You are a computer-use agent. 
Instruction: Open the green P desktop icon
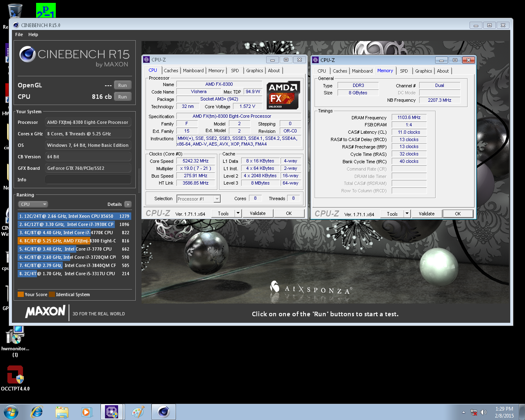[x=46, y=11]
